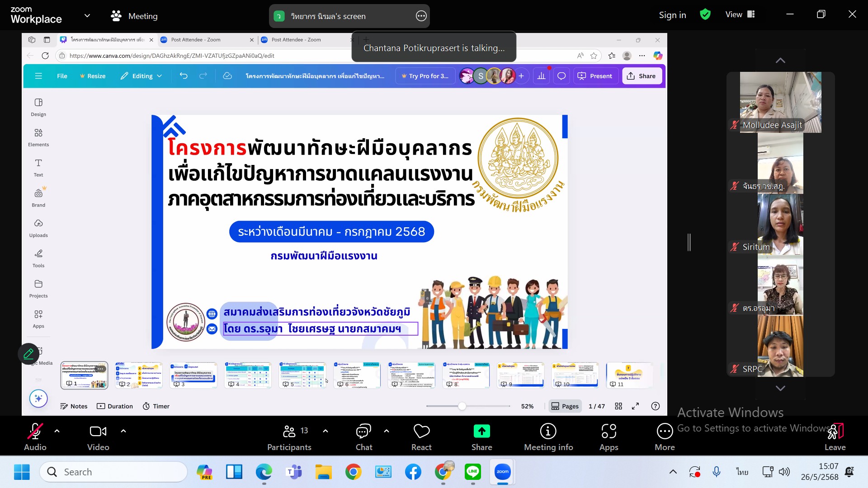Screen dimensions: 868x488
Task: Switch to first Post Attendee - Zoom tab
Action: pyautogui.click(x=207, y=40)
